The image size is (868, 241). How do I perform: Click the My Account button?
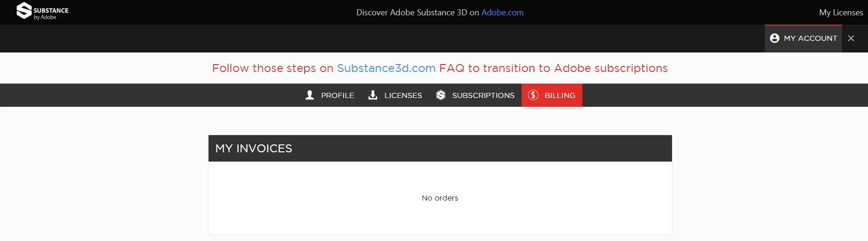pyautogui.click(x=803, y=39)
